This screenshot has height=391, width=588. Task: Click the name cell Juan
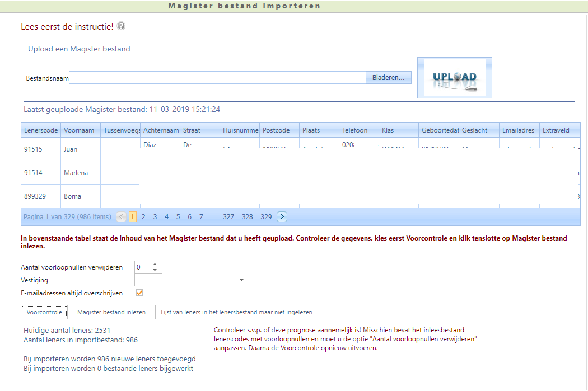coord(81,149)
